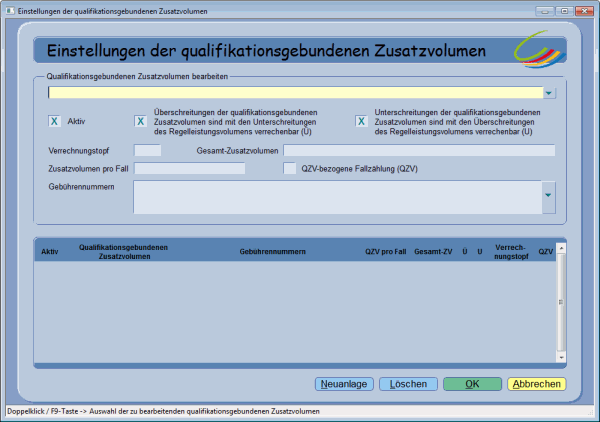Click the Zusatzvolumen pro Fall input field
This screenshot has height=422, width=600.
(x=189, y=168)
